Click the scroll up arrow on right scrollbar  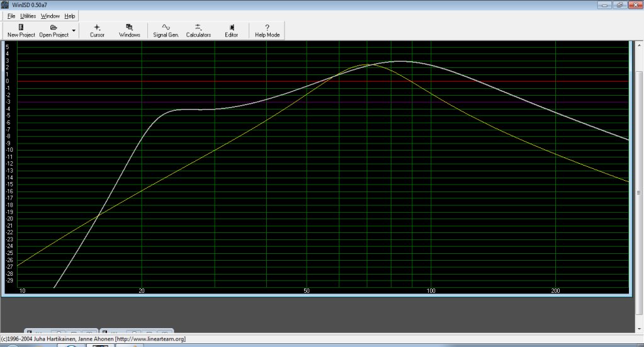click(639, 44)
